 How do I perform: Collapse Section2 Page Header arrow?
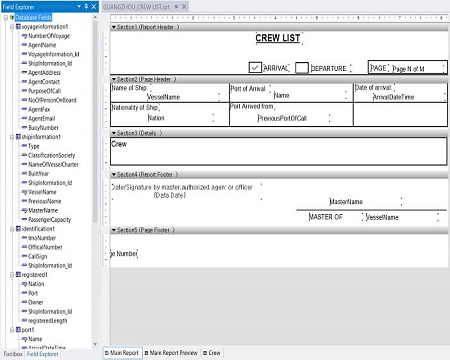(x=114, y=79)
